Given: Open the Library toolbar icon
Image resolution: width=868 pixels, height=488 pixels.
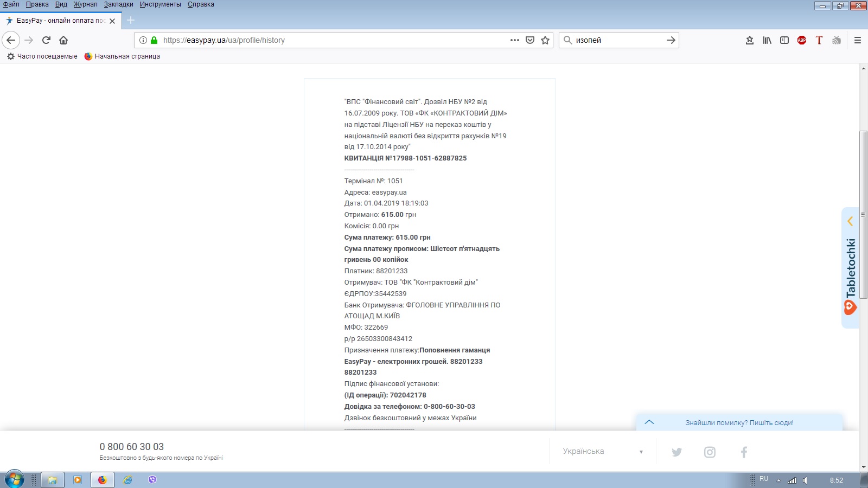Looking at the screenshot, I should tap(767, 40).
